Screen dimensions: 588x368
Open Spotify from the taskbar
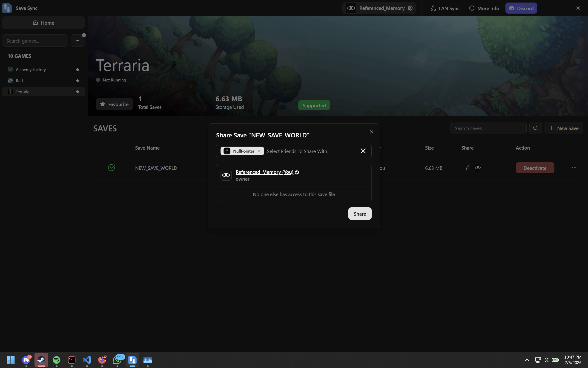pyautogui.click(x=56, y=359)
